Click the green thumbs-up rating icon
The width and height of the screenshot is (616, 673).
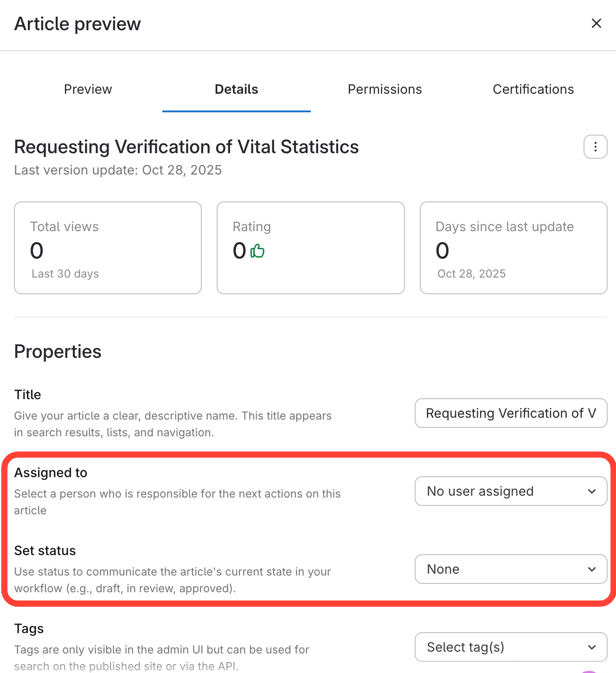point(257,251)
